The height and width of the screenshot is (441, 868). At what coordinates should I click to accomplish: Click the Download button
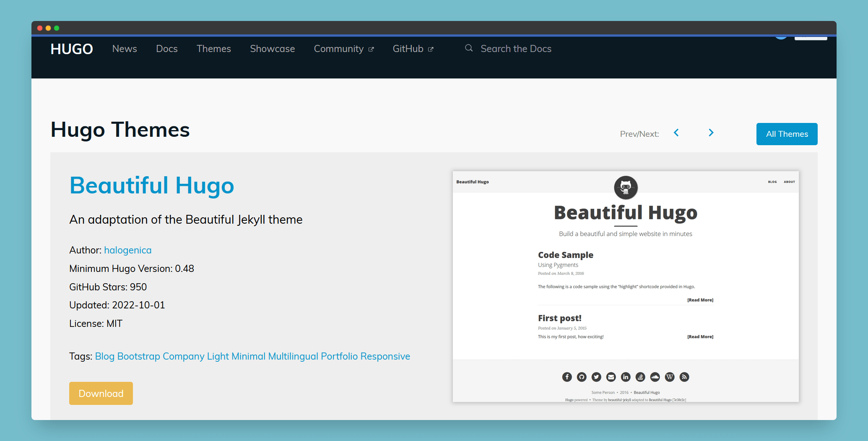101,393
